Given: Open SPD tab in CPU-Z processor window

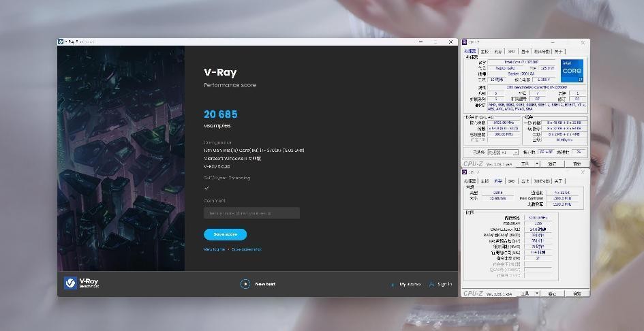Looking at the screenshot, I should (x=511, y=51).
